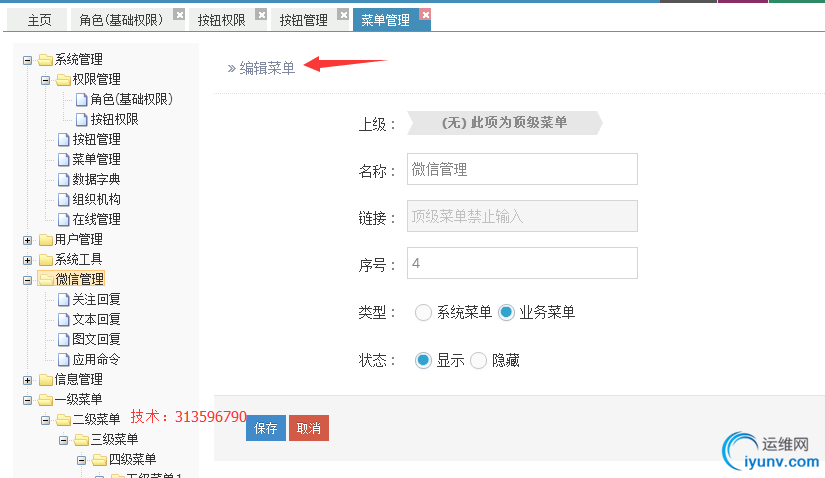Screen dimensions: 825x478
Task: Click the 序号 input field
Action: (522, 263)
